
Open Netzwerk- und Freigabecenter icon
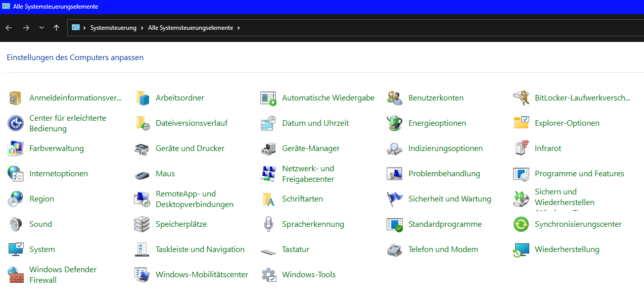(x=268, y=174)
